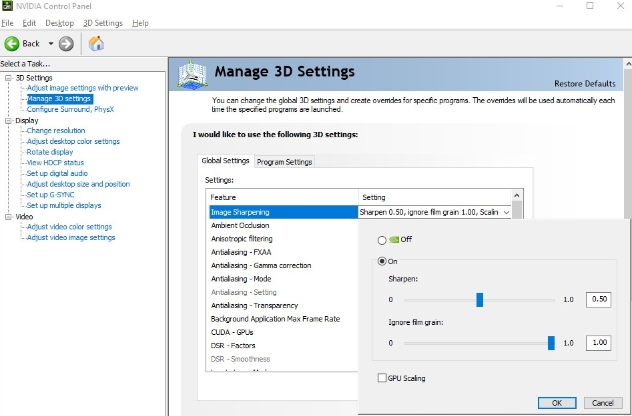Select the On radio button
The height and width of the screenshot is (416, 632).
pyautogui.click(x=381, y=261)
